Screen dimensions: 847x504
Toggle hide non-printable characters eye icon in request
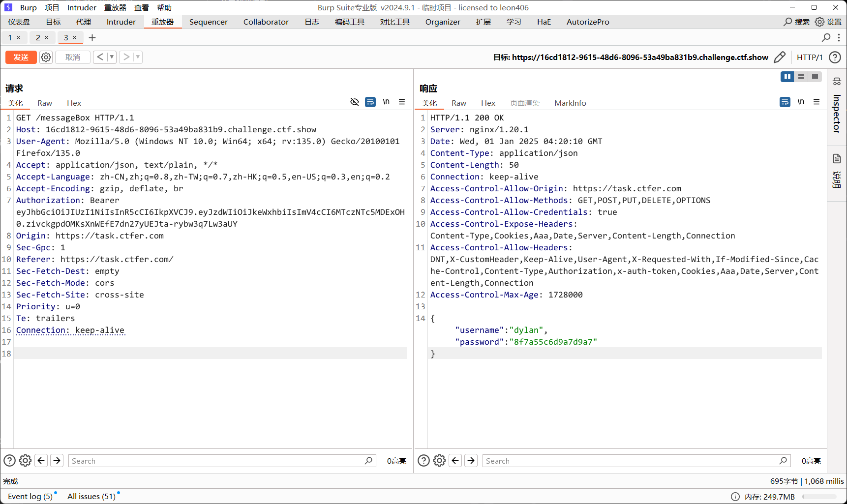354,102
